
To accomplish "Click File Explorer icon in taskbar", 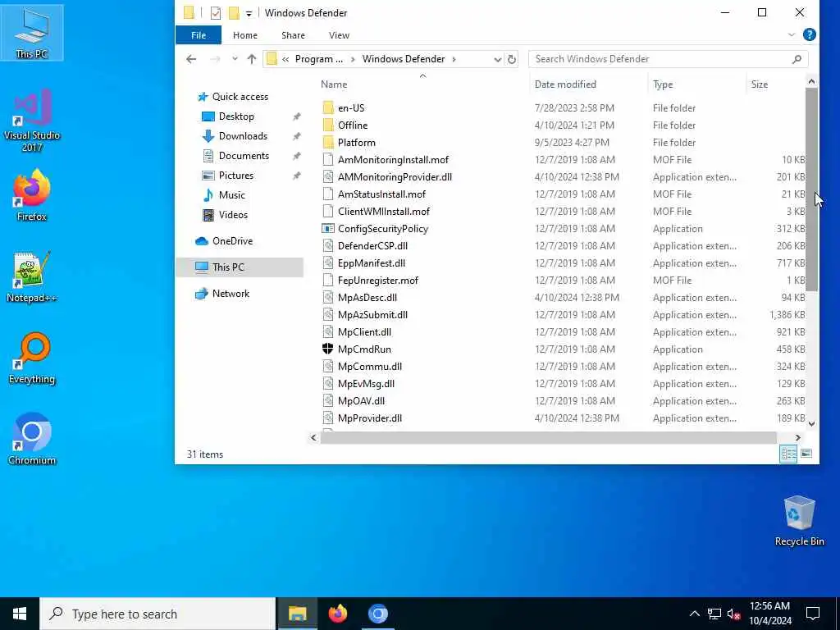I will pos(297,614).
